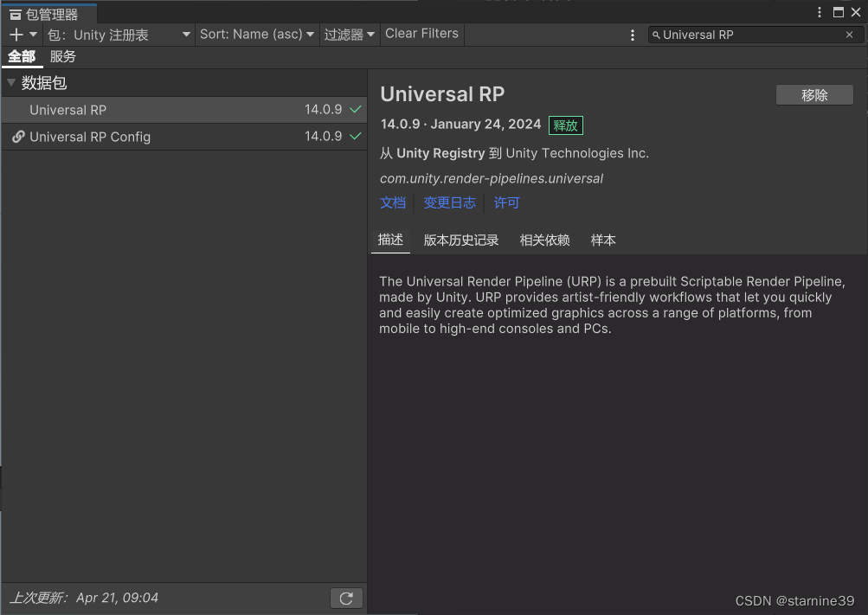This screenshot has width=868, height=615.
Task: Select the Universal RP Config package row
Action: (x=184, y=137)
